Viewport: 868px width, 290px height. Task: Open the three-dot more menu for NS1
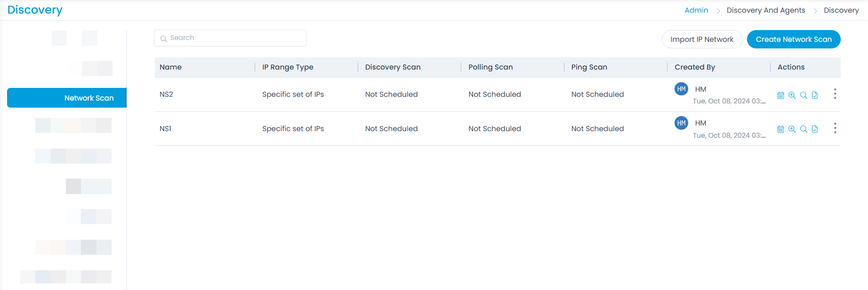(x=835, y=128)
